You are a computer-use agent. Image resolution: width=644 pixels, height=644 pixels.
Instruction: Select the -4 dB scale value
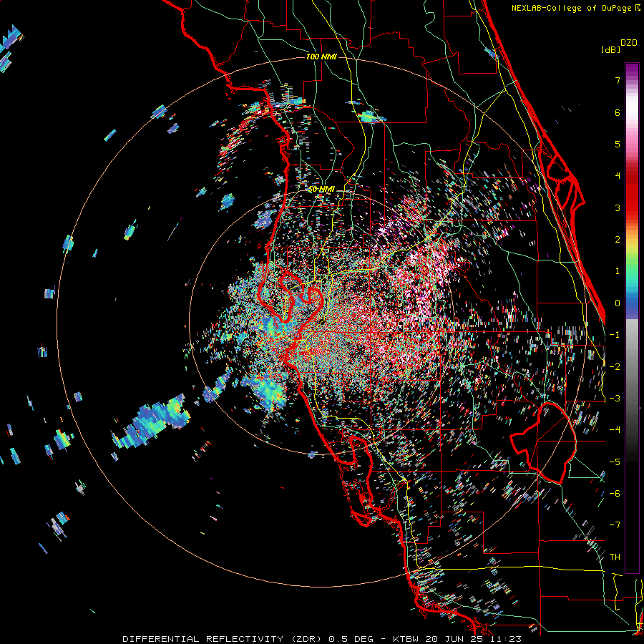tap(615, 430)
